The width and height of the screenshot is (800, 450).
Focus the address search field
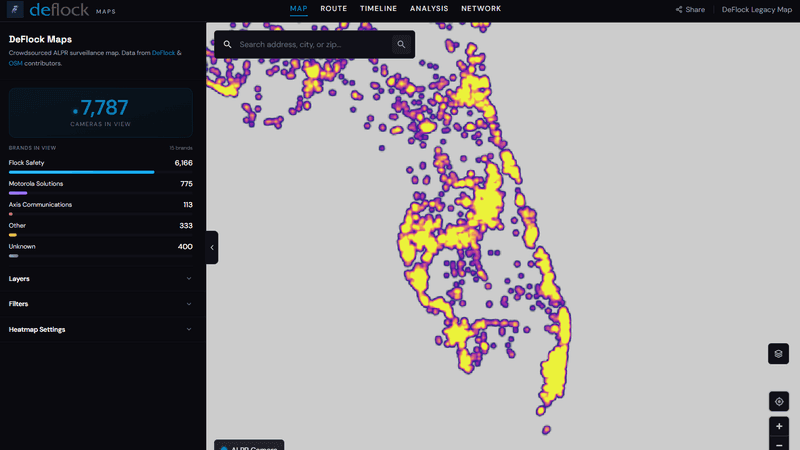(313, 44)
